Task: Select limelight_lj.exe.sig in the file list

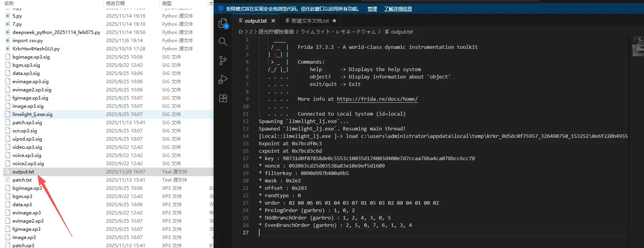Action: [x=32, y=114]
